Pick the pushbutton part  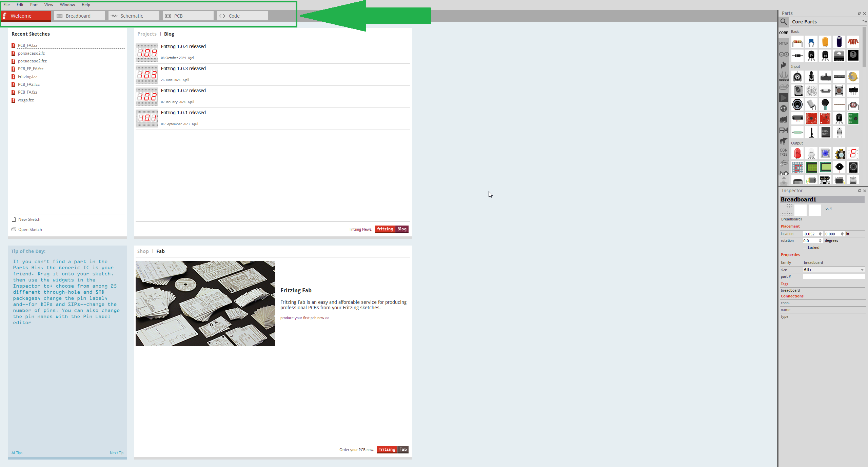839,91
